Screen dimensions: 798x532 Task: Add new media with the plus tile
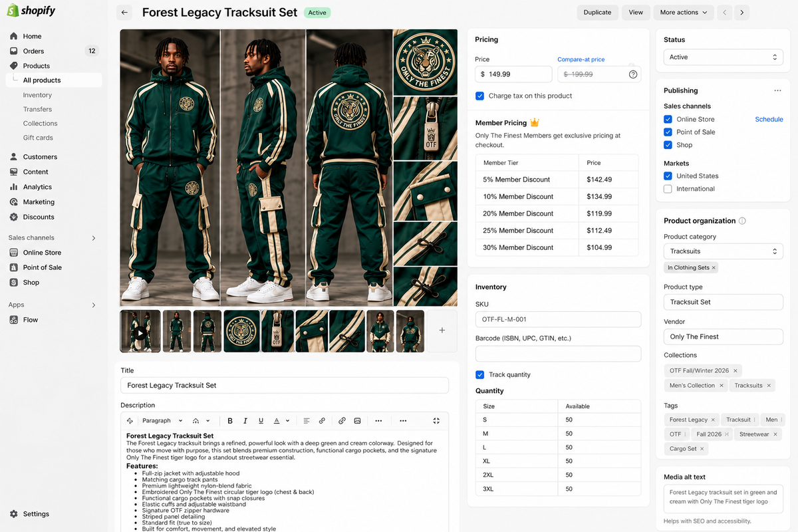[442, 331]
